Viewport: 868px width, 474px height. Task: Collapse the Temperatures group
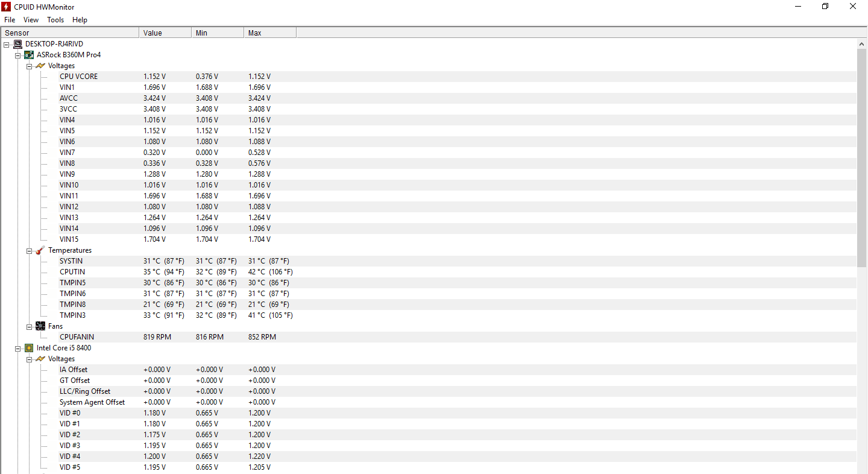click(30, 250)
